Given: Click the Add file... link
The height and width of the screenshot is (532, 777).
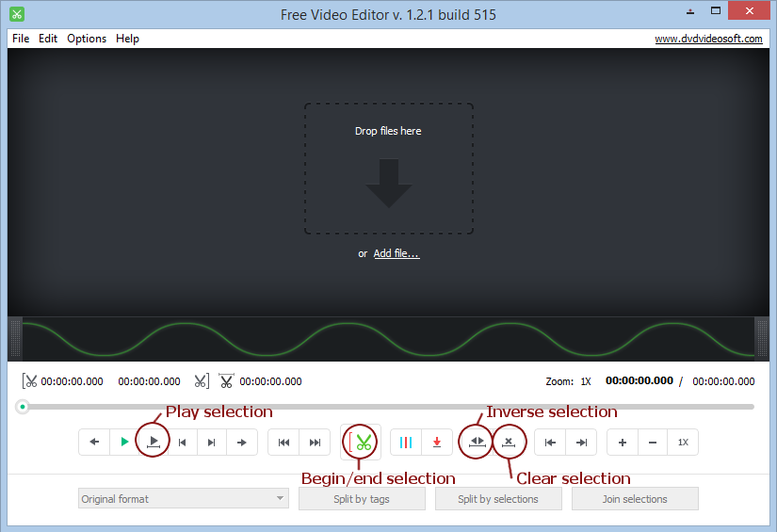Looking at the screenshot, I should coord(397,253).
